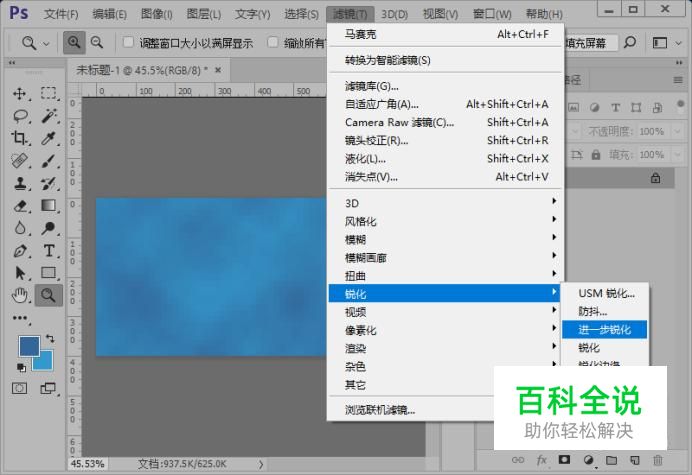Image resolution: width=692 pixels, height=475 pixels.
Task: Select the Pen tool
Action: pos(19,251)
